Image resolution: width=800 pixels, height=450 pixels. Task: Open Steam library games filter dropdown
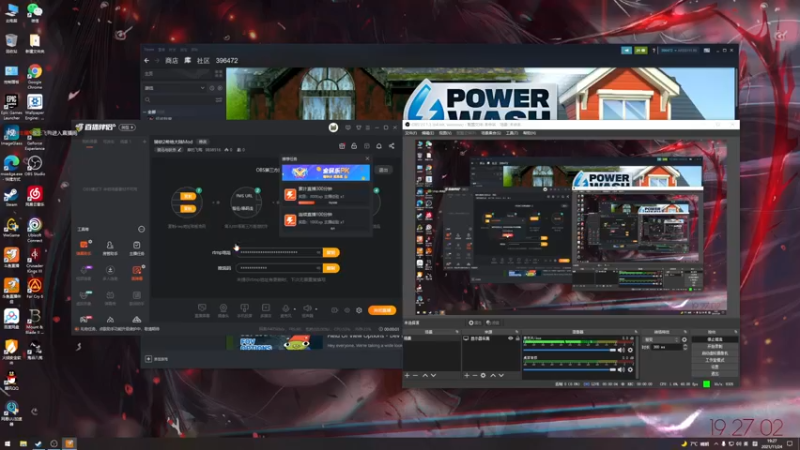pyautogui.click(x=174, y=88)
